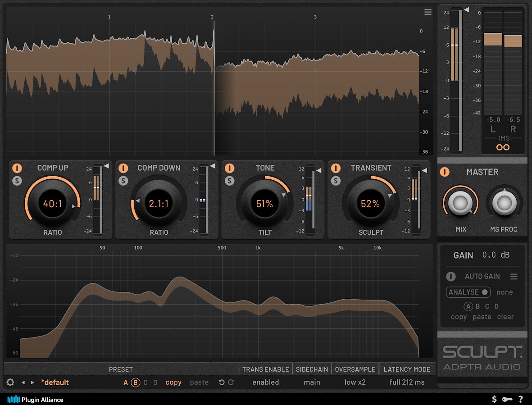Click COMP UP meter threshold arrow
Image resolution: width=532 pixels, height=405 pixels.
(x=106, y=166)
